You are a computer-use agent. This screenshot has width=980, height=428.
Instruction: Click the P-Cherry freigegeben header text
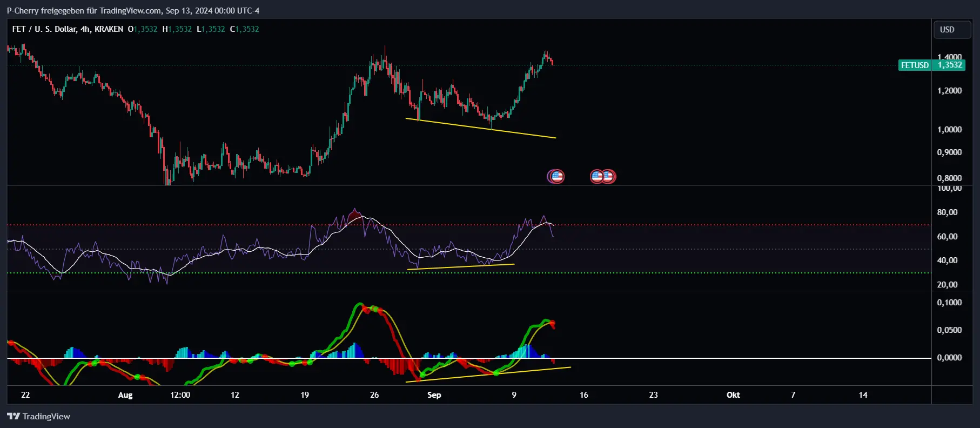tap(133, 10)
